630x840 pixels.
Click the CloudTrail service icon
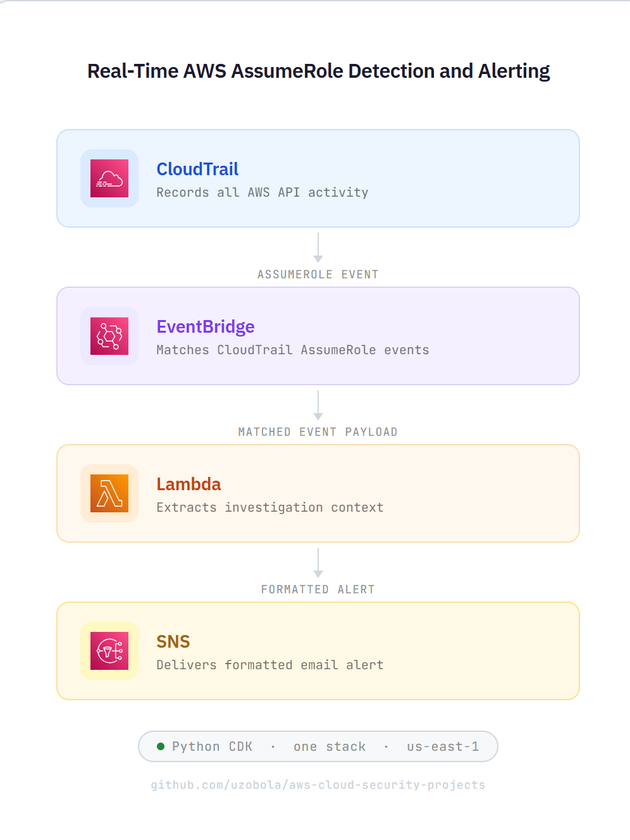coord(109,178)
